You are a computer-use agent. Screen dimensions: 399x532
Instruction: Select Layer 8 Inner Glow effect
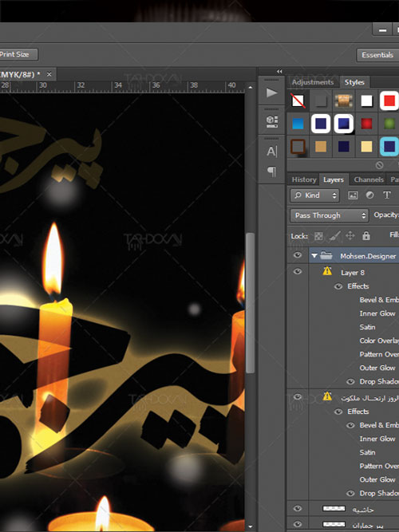coord(377,313)
